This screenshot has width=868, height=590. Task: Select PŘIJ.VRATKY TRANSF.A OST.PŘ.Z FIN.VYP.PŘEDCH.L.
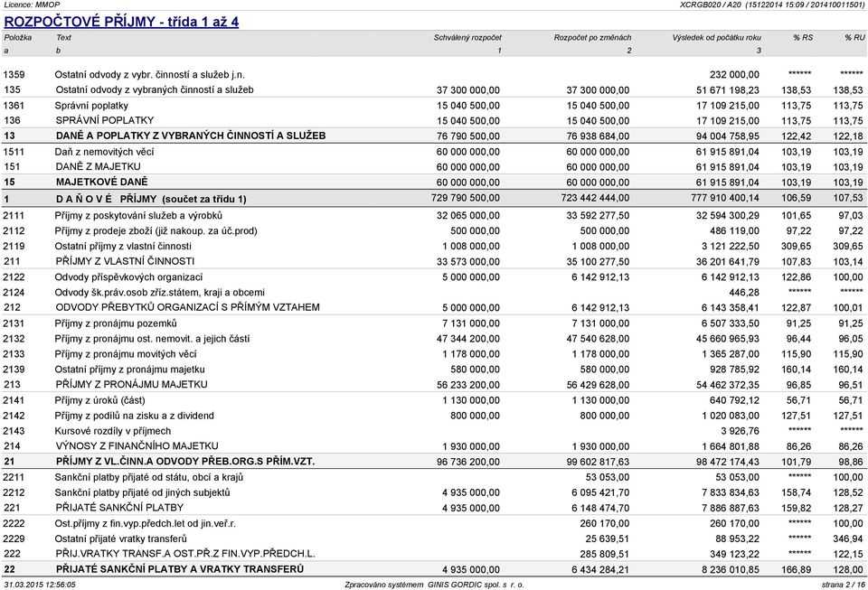point(185,554)
